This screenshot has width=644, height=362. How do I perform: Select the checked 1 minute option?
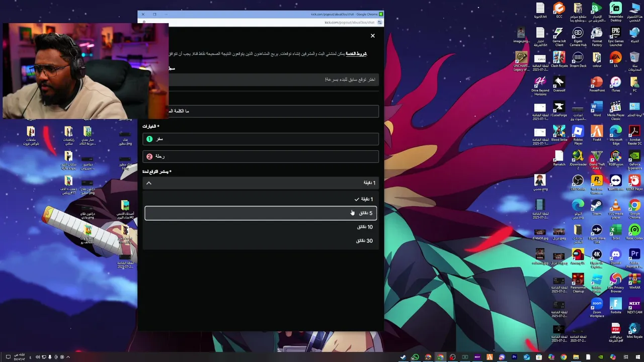(x=261, y=199)
